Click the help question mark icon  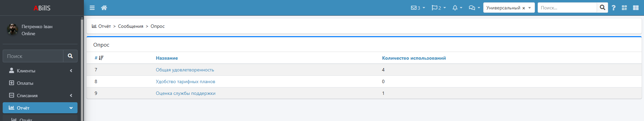tap(613, 8)
